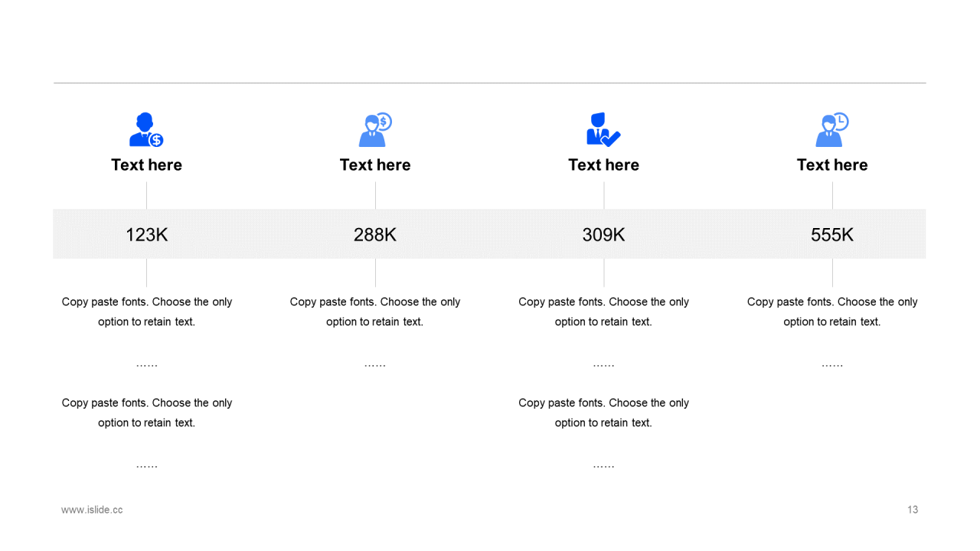Select first paragraph under 123K
The height and width of the screenshot is (551, 980).
click(146, 311)
